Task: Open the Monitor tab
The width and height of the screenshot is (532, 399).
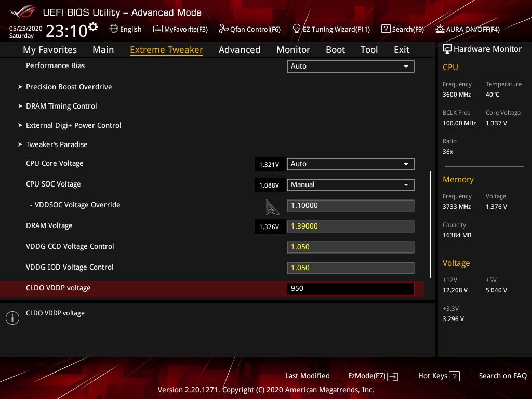Action: point(293,50)
